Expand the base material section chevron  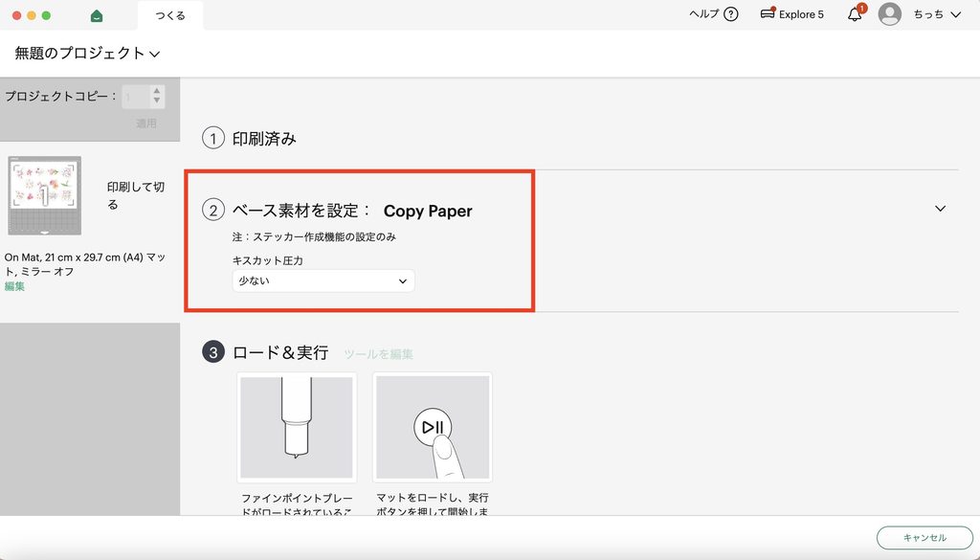point(940,209)
